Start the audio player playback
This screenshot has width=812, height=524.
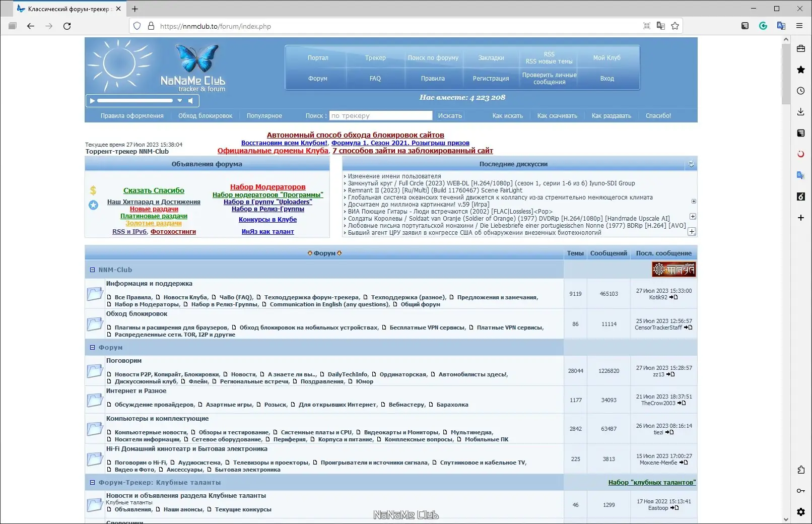(x=92, y=101)
